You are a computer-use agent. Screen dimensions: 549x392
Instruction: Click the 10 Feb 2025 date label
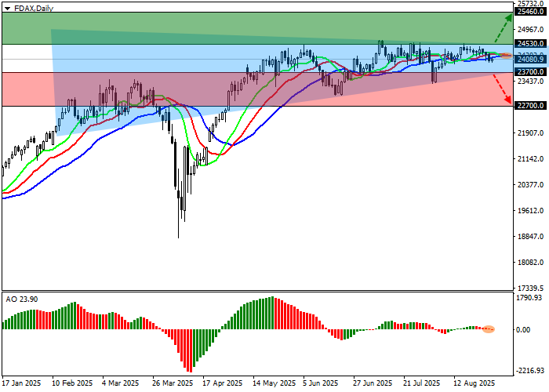72,383
